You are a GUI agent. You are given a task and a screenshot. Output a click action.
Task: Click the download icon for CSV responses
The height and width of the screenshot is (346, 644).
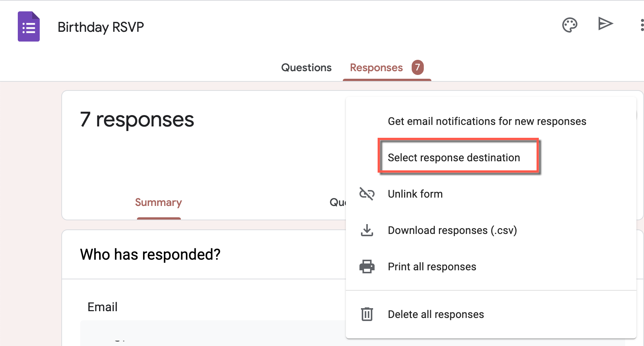pos(366,230)
